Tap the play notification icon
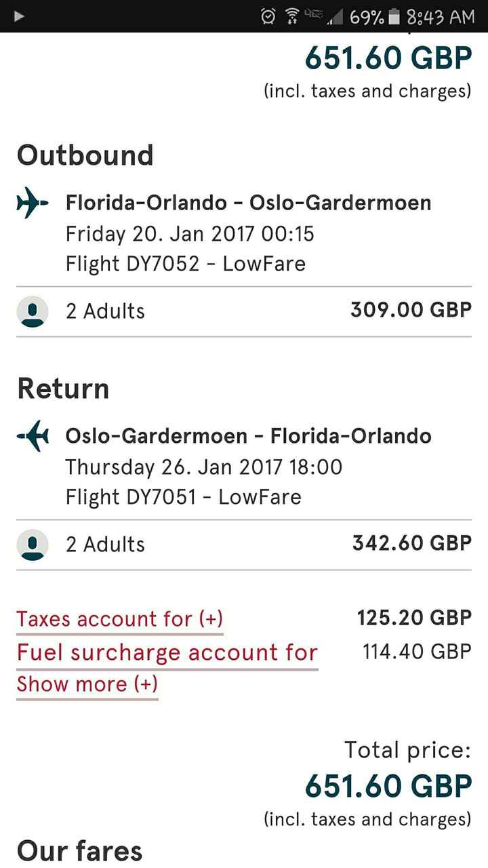This screenshot has width=488, height=868. (x=18, y=16)
